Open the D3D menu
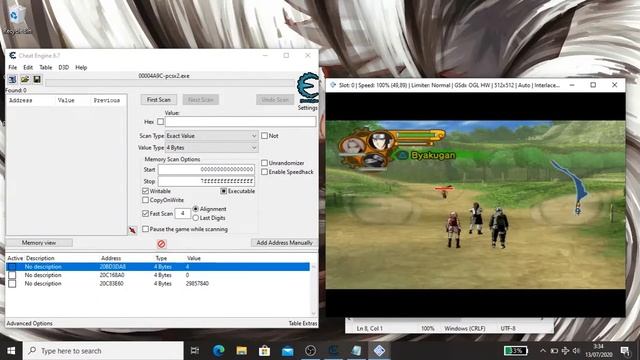The height and width of the screenshot is (360, 640). coord(63,67)
